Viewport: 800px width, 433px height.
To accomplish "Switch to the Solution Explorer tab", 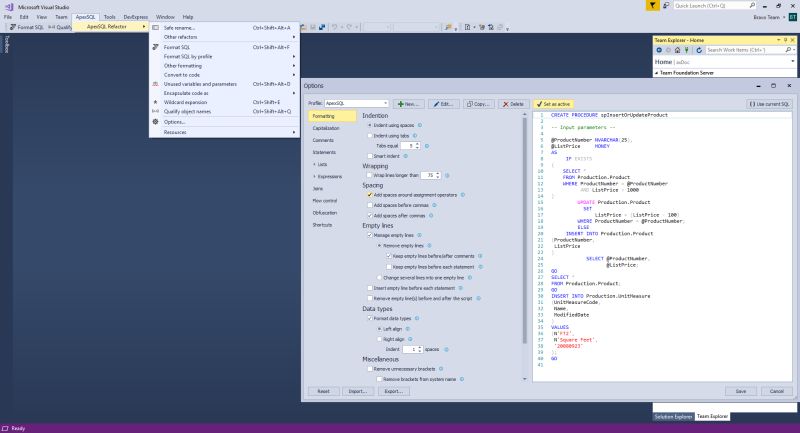I will 673,417.
